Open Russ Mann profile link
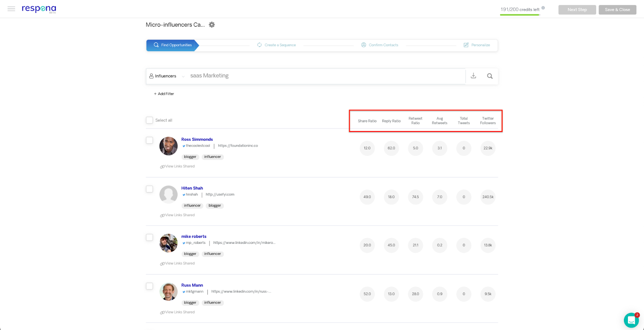Viewport: 644px width, 330px height. [x=192, y=285]
